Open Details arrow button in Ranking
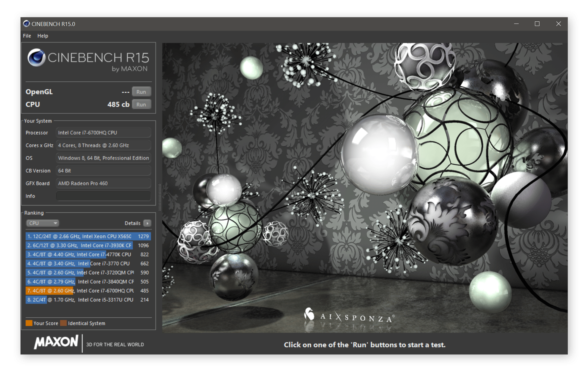588x375 pixels. tap(147, 223)
